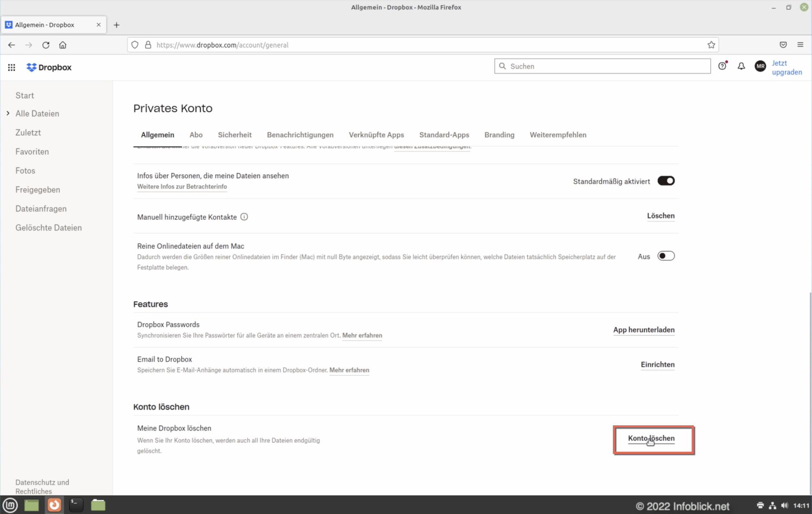The image size is (812, 514).
Task: Open the help question mark icon
Action: [x=722, y=66]
